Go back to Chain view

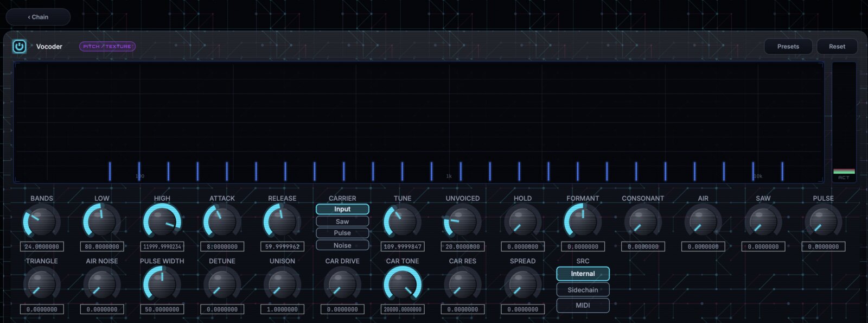pos(38,17)
